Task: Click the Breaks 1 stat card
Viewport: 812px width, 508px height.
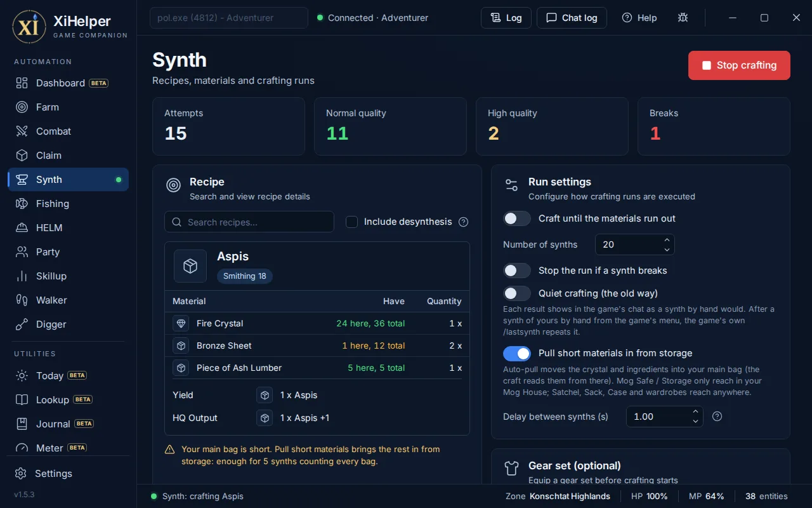Action: pos(714,126)
